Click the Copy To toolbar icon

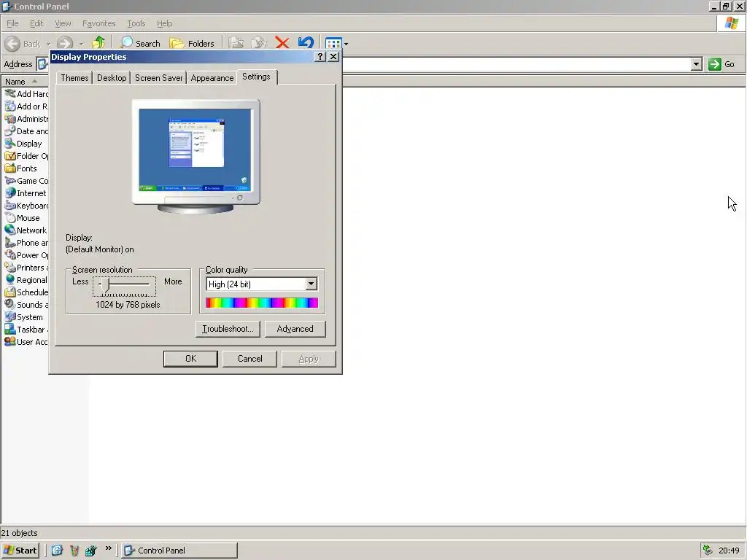point(259,43)
